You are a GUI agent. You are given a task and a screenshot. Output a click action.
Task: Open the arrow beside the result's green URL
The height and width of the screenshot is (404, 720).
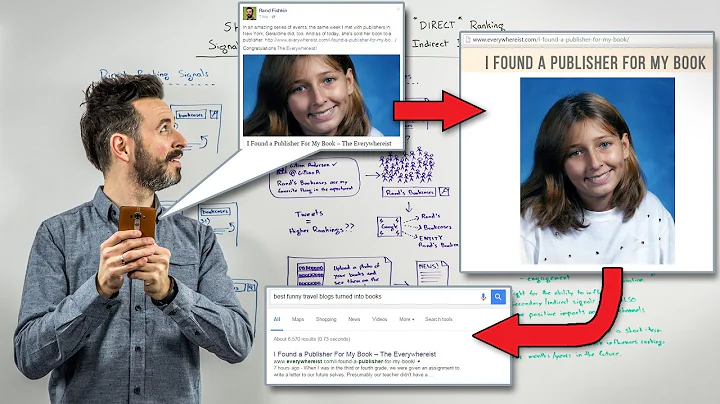(x=418, y=361)
